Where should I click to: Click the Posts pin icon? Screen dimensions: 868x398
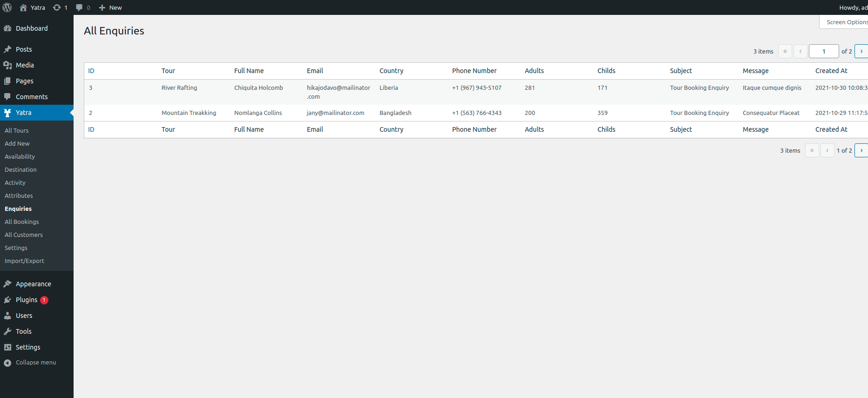tap(7, 49)
